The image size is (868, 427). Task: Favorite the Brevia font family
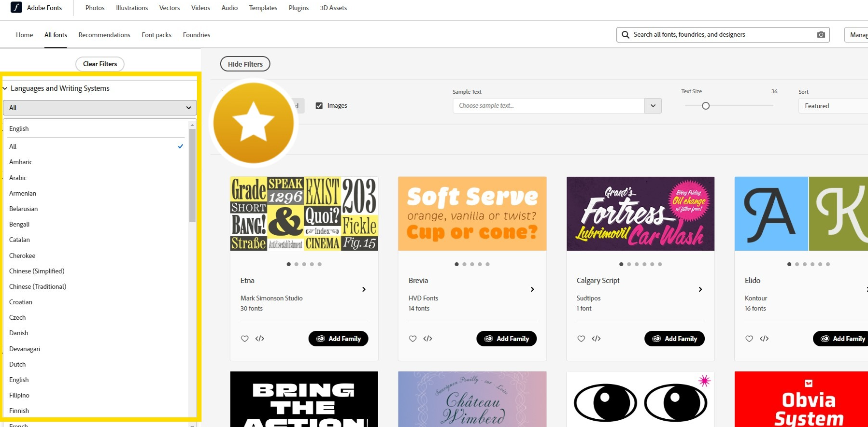(413, 339)
